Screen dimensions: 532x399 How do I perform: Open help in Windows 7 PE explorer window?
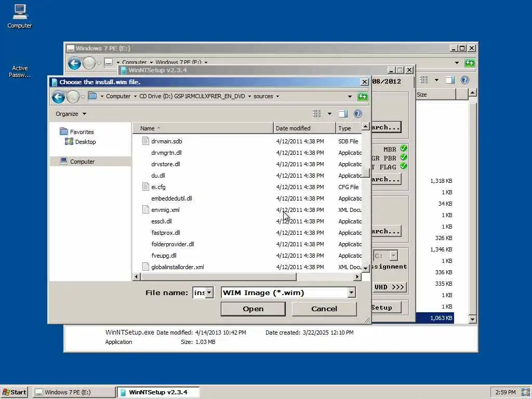(465, 79)
